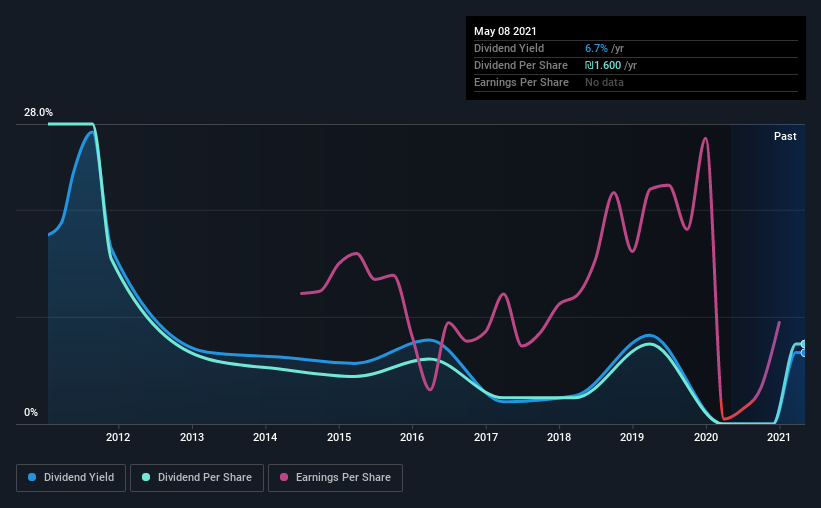
Task: Click the May 08 2021 tooltip date
Action: [505, 31]
